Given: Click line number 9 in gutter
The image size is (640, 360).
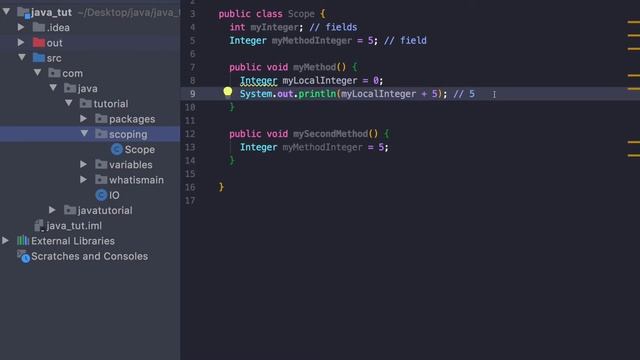Looking at the screenshot, I should 192,94.
